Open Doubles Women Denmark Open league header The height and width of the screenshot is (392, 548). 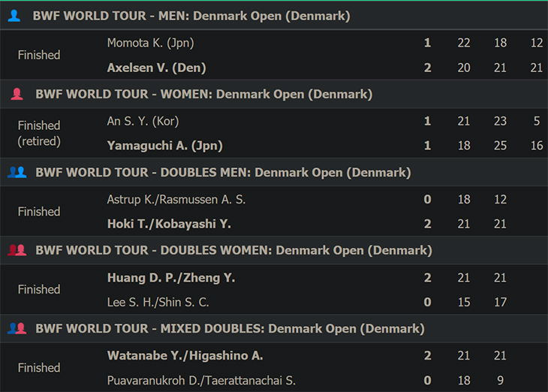coord(233,251)
